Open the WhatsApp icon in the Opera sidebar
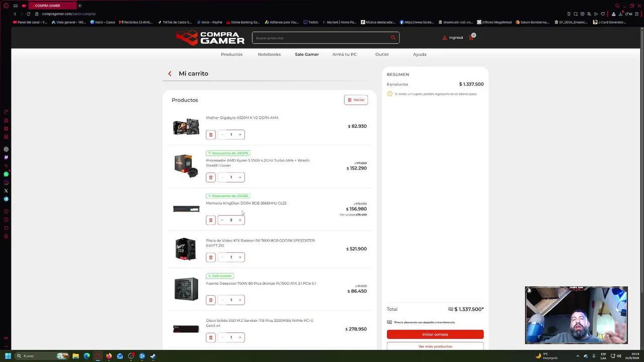The height and width of the screenshot is (362, 644). point(6,174)
